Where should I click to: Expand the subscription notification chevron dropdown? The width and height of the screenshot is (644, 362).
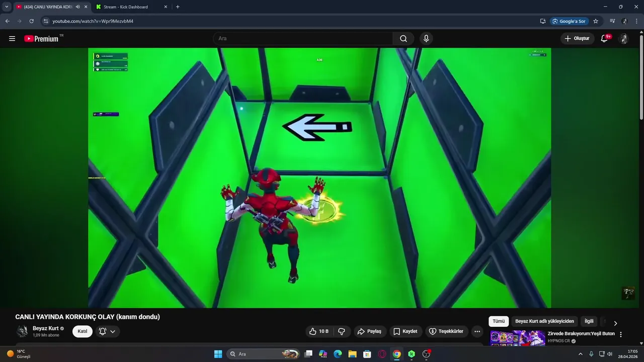coord(113,331)
